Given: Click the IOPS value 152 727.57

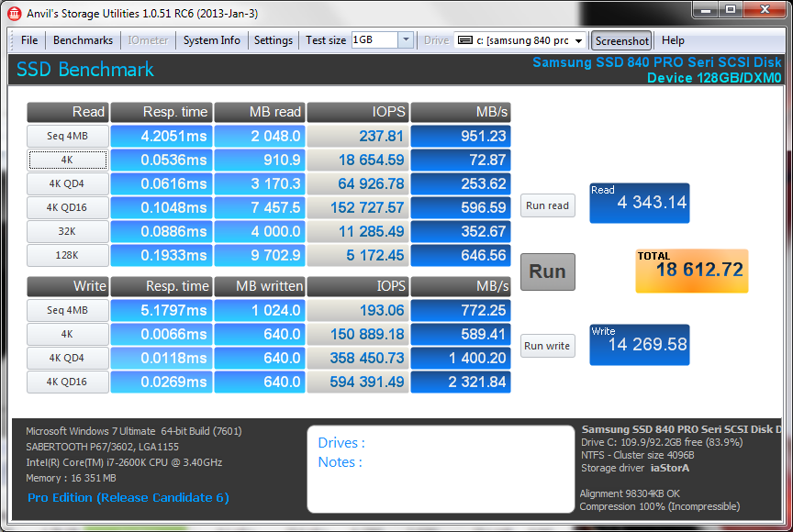Looking at the screenshot, I should (358, 207).
